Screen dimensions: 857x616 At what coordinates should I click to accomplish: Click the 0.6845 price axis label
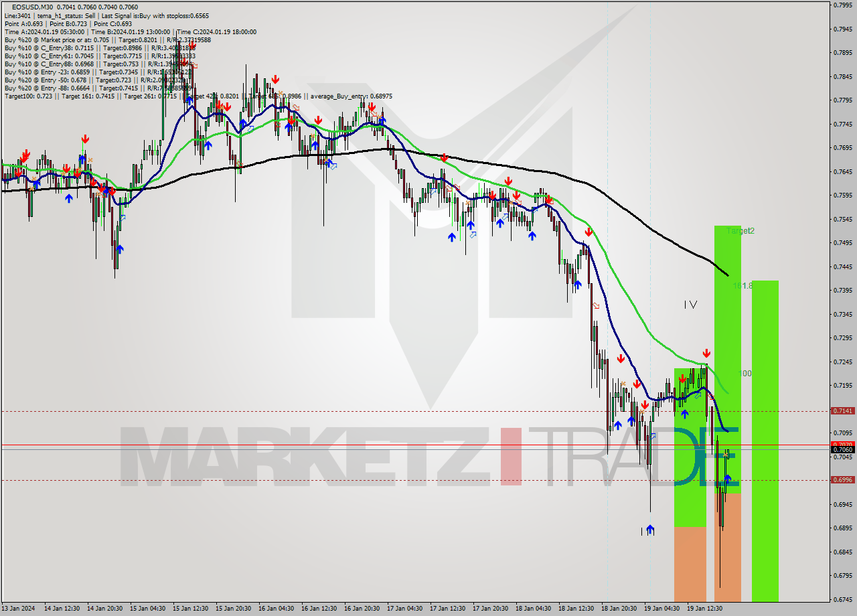click(842, 552)
